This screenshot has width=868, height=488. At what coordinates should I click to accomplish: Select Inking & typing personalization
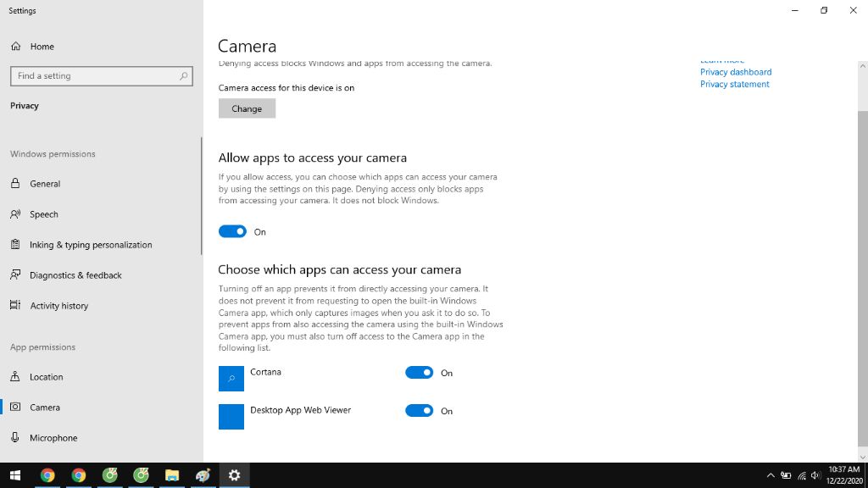pyautogui.click(x=91, y=245)
